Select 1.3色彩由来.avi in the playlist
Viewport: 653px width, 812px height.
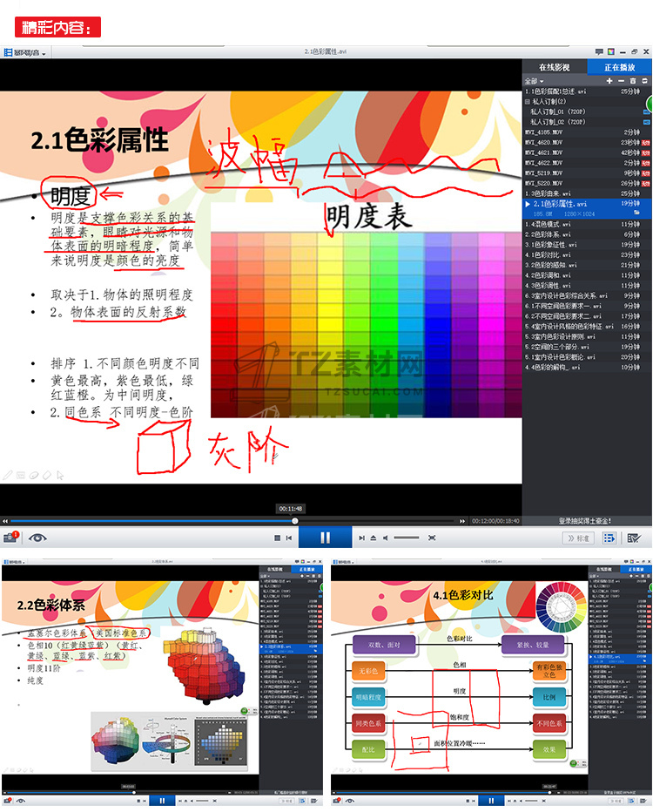pos(587,193)
